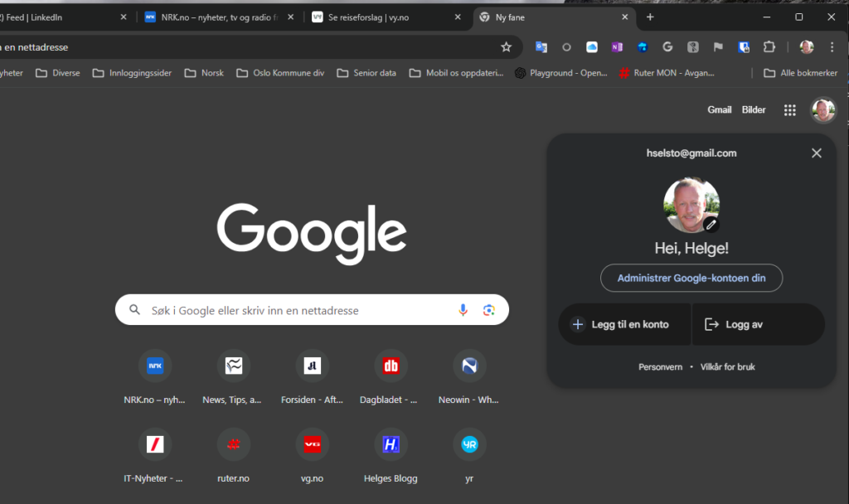Start a voice search with the microphone icon

click(463, 310)
